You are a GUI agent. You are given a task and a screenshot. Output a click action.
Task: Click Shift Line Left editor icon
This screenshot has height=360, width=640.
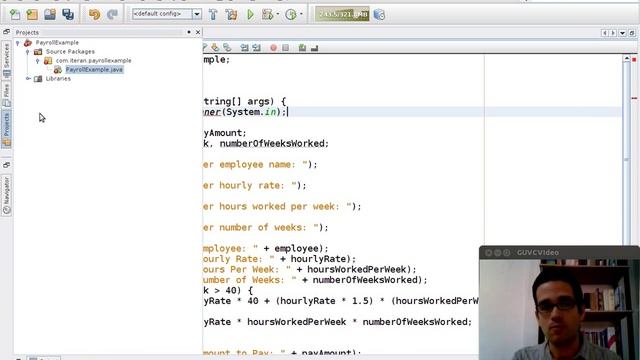click(244, 48)
